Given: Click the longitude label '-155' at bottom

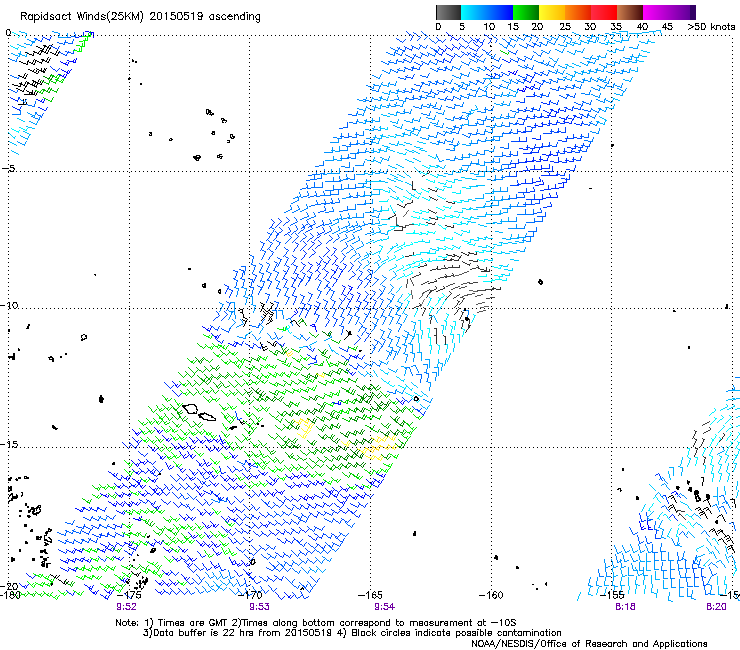Looking at the screenshot, I should [612, 595].
